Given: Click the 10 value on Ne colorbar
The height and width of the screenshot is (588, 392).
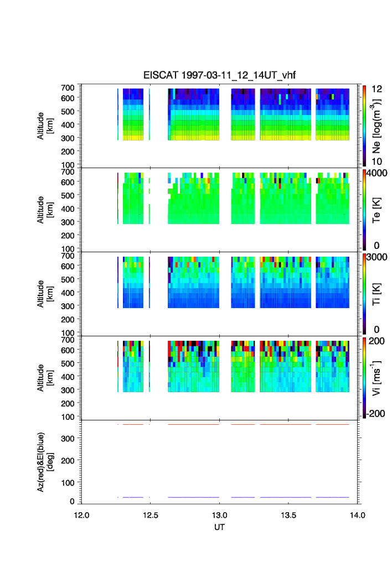Looking at the screenshot, I should 376,162.
